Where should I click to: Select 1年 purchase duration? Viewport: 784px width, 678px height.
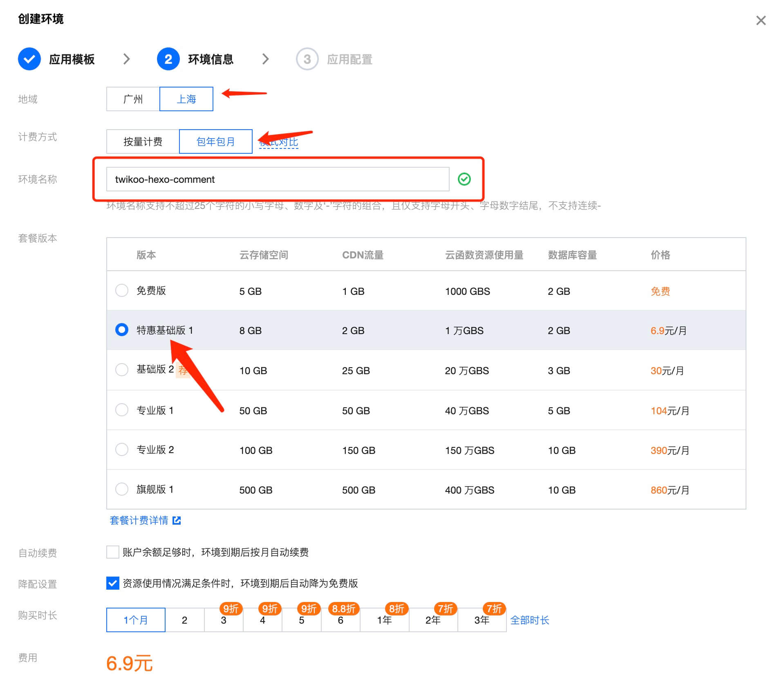coord(384,620)
